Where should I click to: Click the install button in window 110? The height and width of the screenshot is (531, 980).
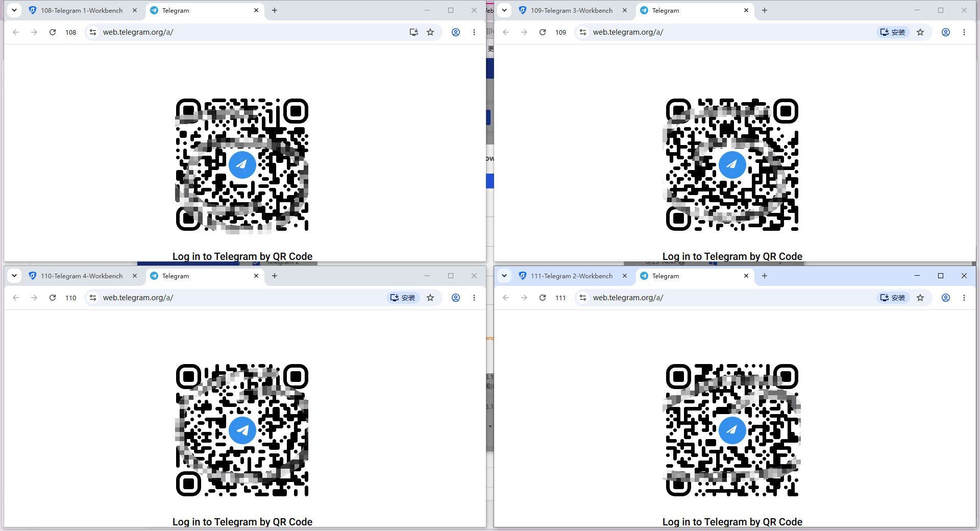click(x=403, y=298)
